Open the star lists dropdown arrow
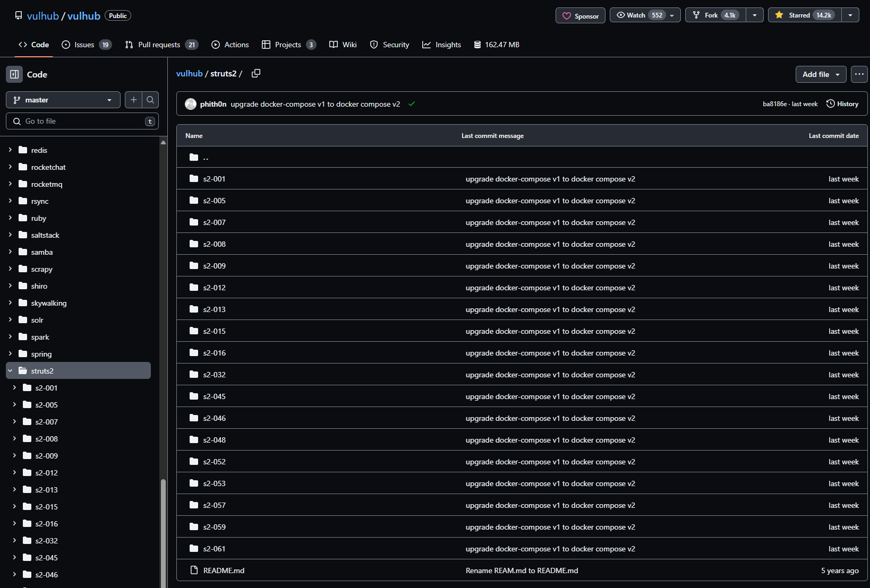This screenshot has height=588, width=870. pyautogui.click(x=850, y=15)
